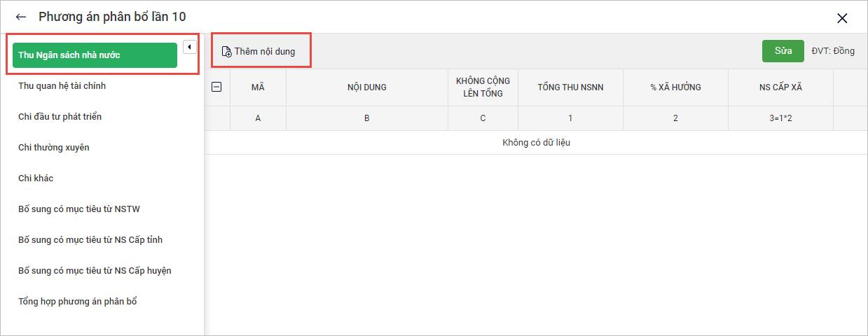Select Thu Ngân sách nhà nước tab
Screen dimensions: 868x336
95,55
